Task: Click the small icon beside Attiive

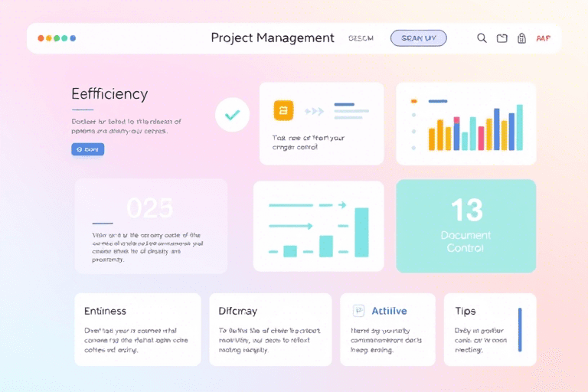Action: (358, 311)
